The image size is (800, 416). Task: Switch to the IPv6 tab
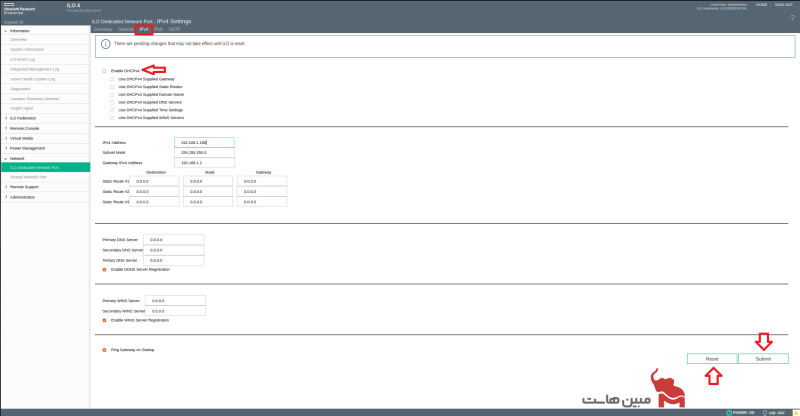(159, 30)
